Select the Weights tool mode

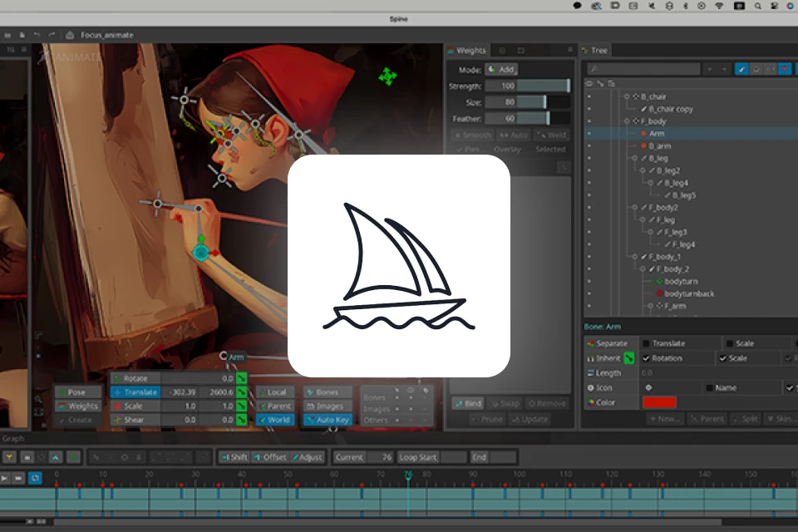tap(78, 406)
